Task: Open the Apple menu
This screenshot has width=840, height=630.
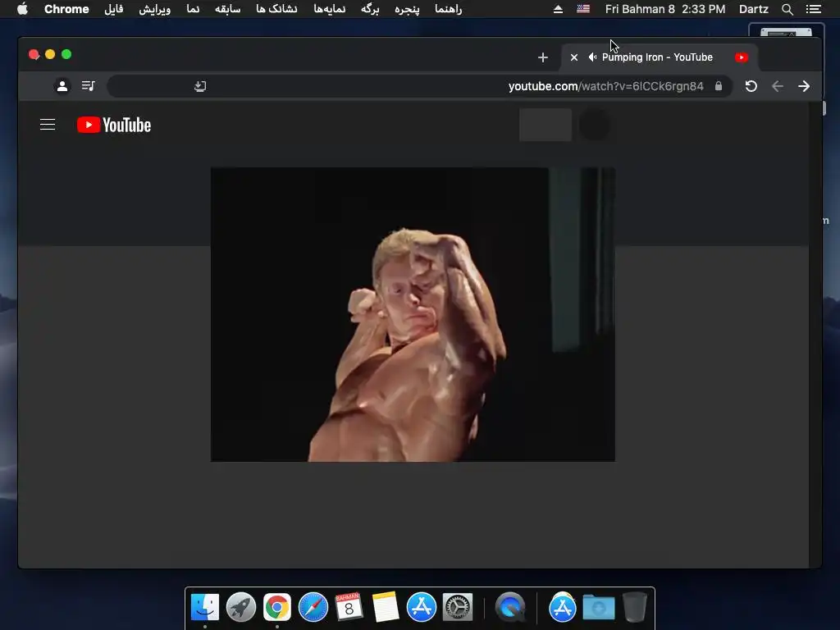Action: click(22, 9)
